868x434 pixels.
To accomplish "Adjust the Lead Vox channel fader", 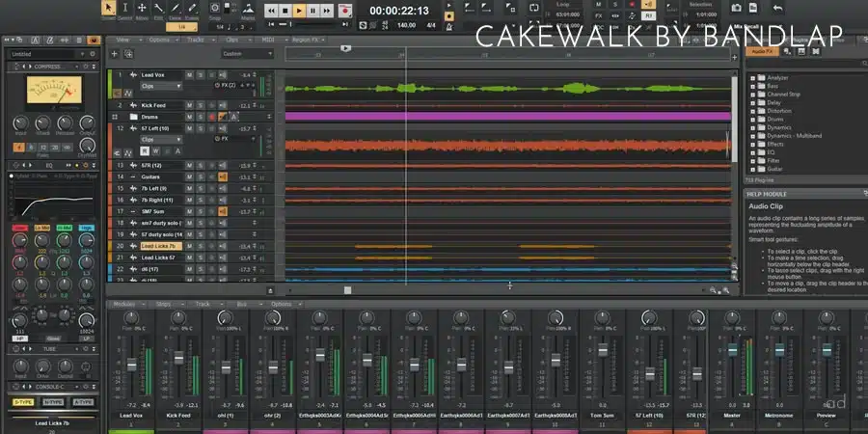I will pyautogui.click(x=132, y=365).
